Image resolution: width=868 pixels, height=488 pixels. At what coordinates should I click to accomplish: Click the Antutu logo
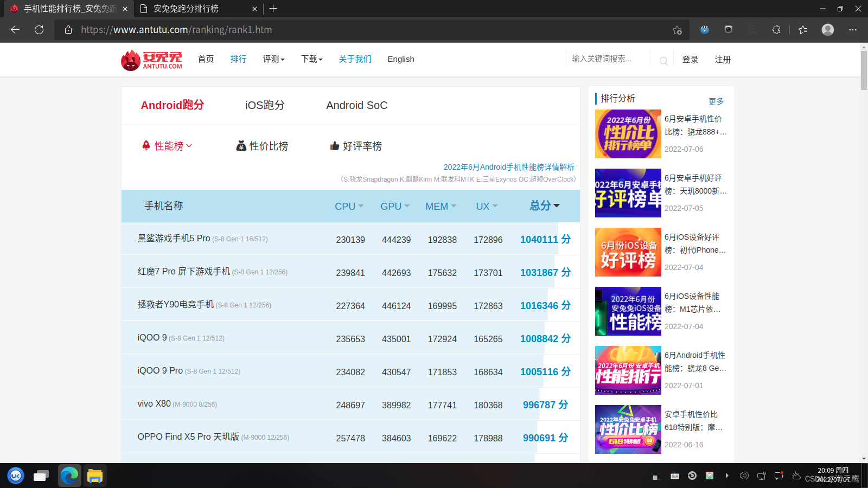point(152,60)
